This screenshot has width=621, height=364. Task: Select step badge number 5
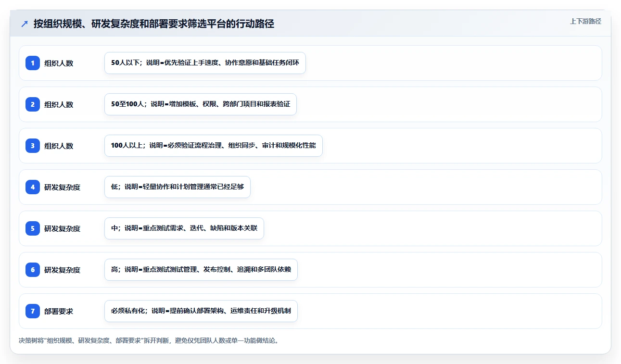[x=33, y=228]
